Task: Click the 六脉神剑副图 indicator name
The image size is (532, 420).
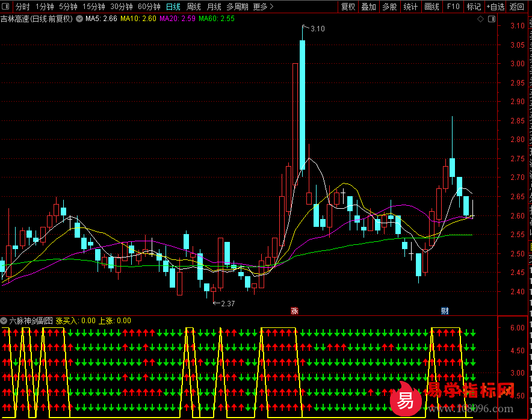Action: point(31,321)
